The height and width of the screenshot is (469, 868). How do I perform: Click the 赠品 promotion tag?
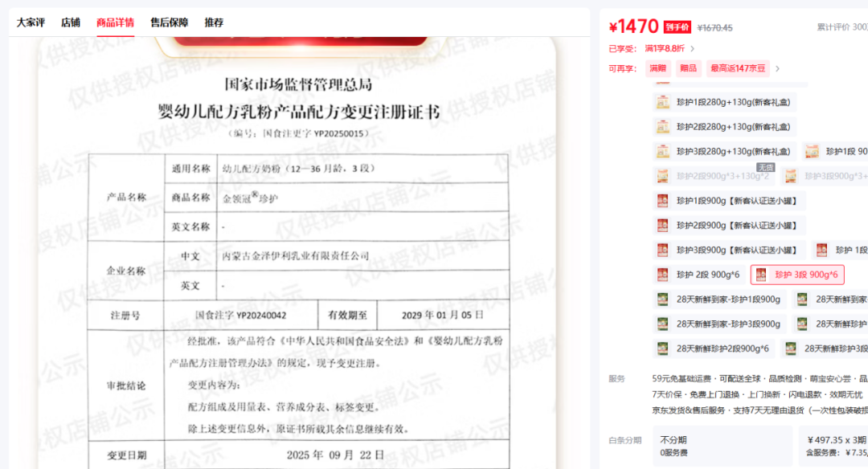click(x=688, y=68)
